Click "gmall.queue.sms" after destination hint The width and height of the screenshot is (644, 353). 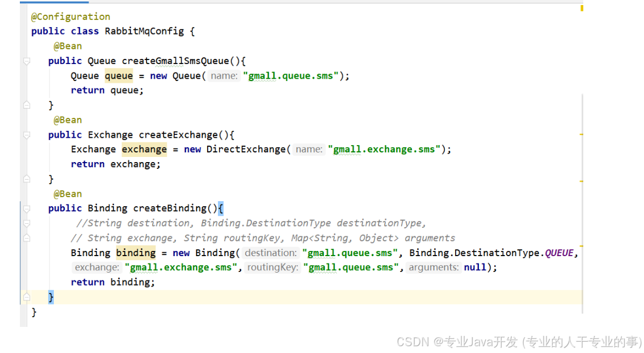click(350, 253)
